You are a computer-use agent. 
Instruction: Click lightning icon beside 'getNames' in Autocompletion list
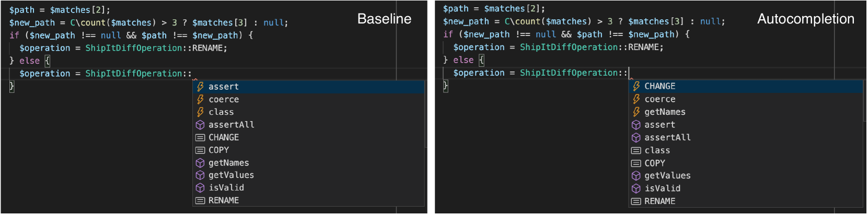tap(636, 112)
